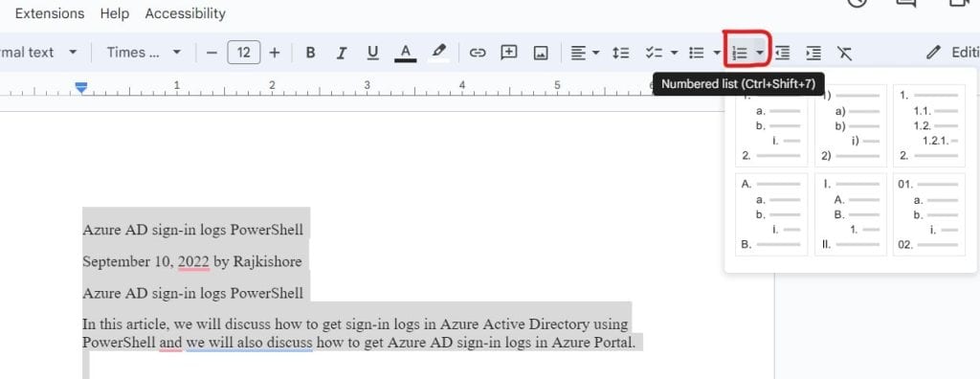980x379 pixels.
Task: Toggle underline formatting
Action: pyautogui.click(x=373, y=54)
